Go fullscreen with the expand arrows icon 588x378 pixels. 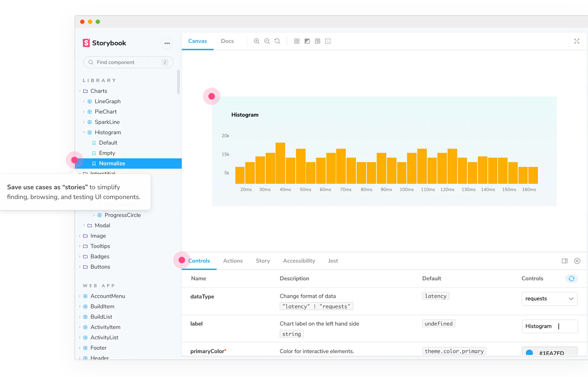(577, 41)
